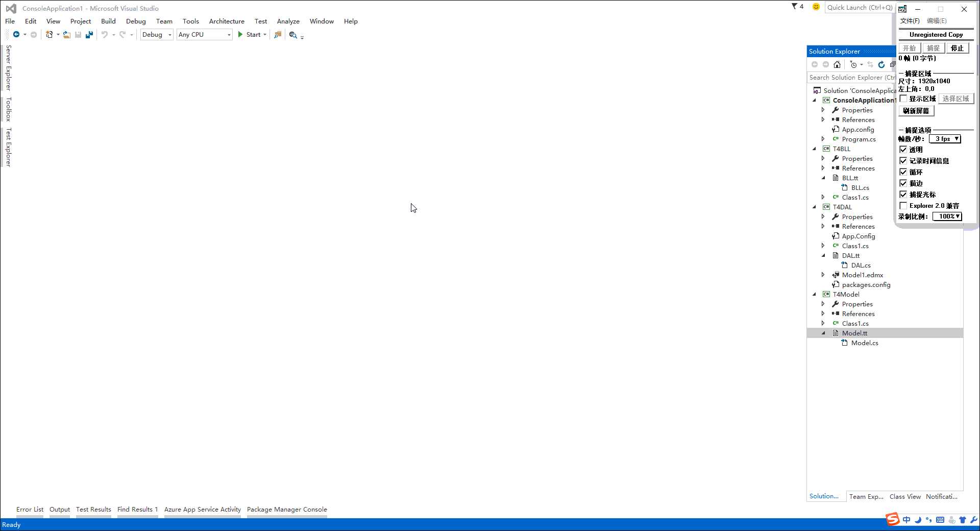Select BLL.cs file in the tree
980x531 pixels.
point(860,188)
